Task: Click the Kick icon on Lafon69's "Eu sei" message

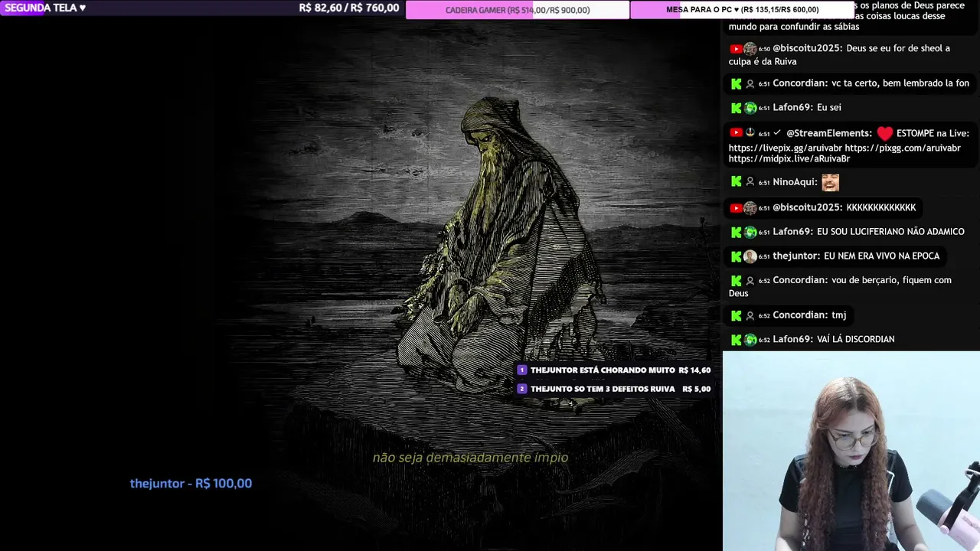Action: (736, 108)
